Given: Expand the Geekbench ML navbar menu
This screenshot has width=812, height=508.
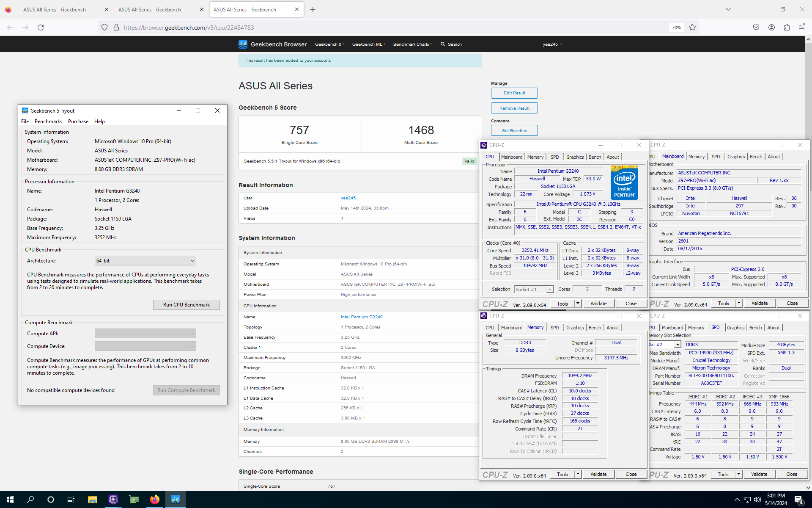Looking at the screenshot, I should coord(368,44).
